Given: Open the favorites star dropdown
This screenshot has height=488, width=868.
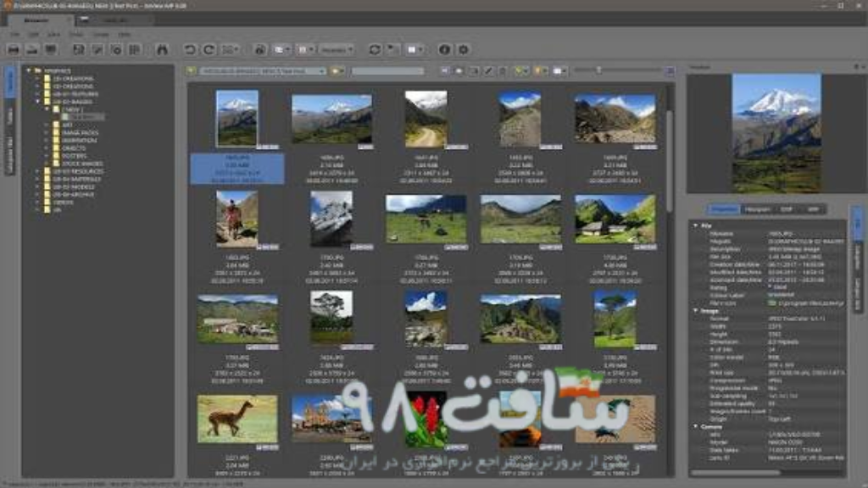Looking at the screenshot, I should (337, 71).
